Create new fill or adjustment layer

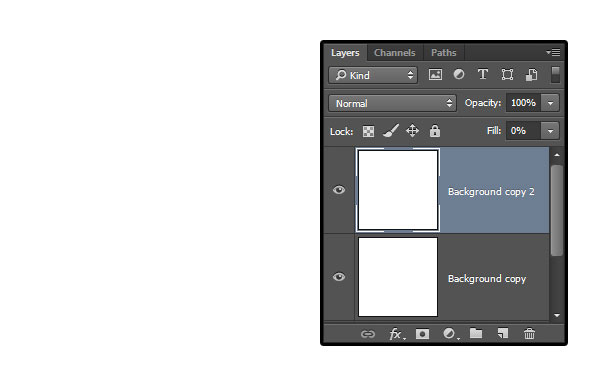point(450,334)
